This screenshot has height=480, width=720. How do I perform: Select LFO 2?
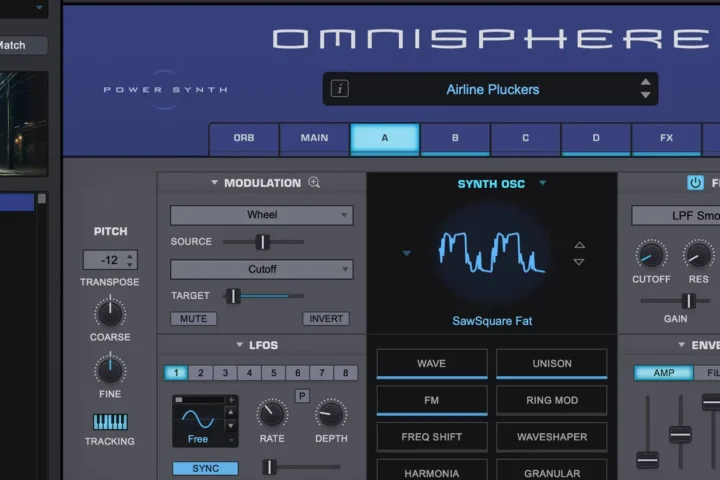pos(201,373)
